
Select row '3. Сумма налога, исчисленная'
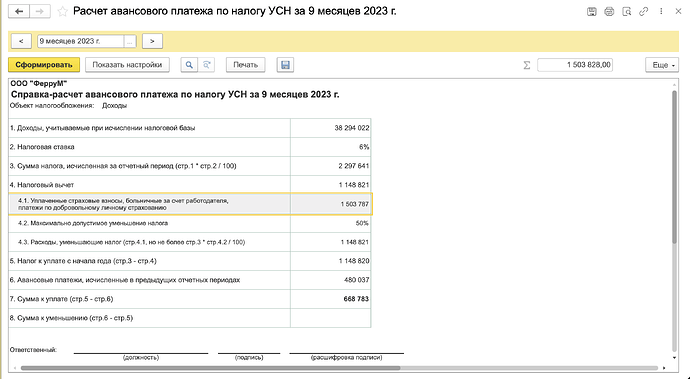coord(190,166)
